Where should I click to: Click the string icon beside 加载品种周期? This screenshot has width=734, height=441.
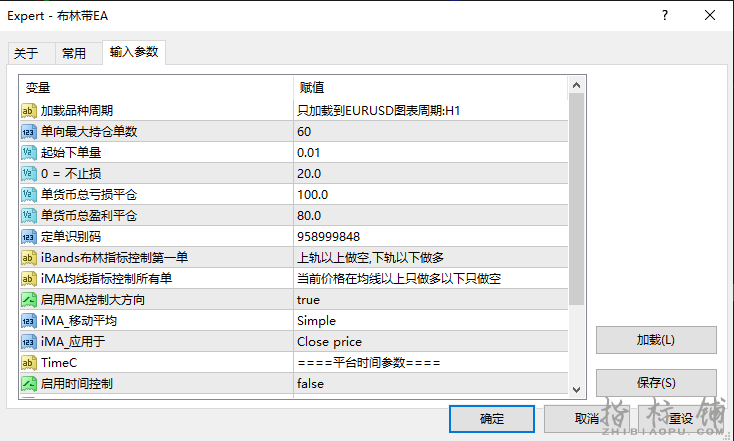pyautogui.click(x=29, y=111)
